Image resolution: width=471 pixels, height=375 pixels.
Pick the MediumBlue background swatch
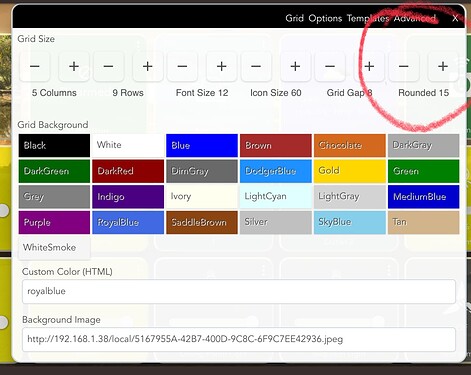424,197
